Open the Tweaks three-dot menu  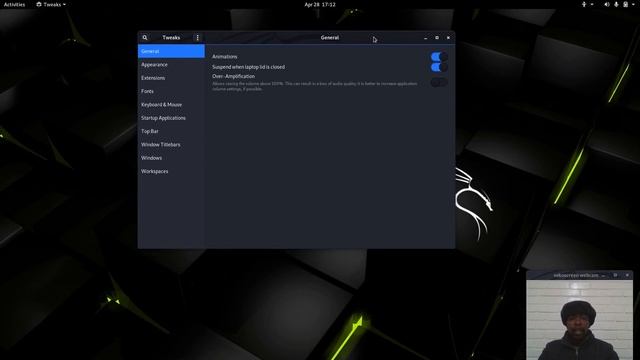198,38
